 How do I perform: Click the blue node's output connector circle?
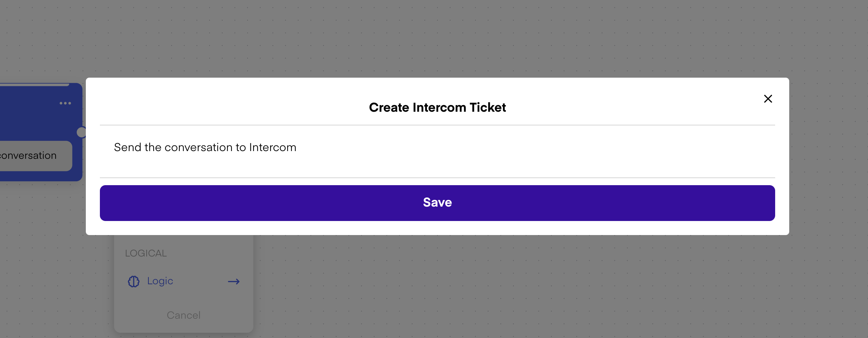click(82, 132)
